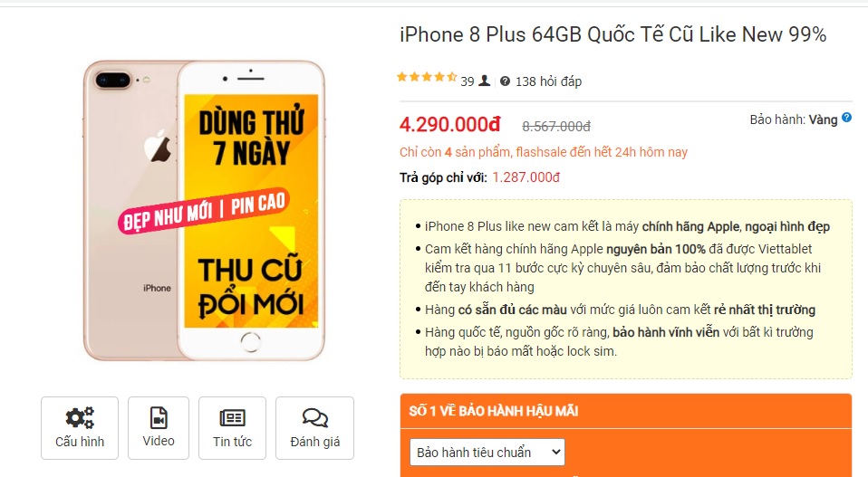
Task: Click the question mark icon beside 138 hỏi đáp
Action: click(505, 81)
